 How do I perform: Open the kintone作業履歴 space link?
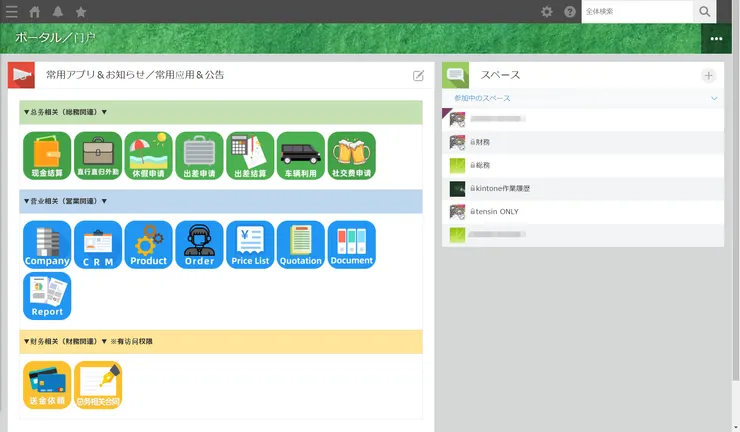point(500,188)
